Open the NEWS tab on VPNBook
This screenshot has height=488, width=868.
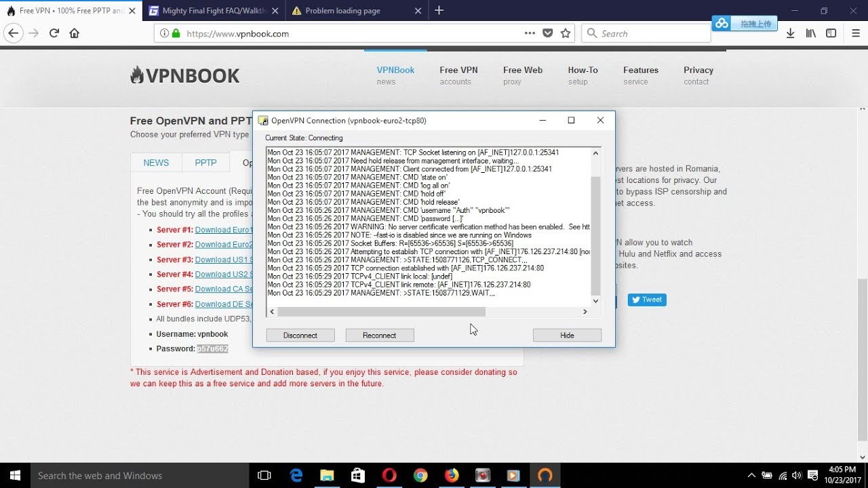tap(156, 163)
